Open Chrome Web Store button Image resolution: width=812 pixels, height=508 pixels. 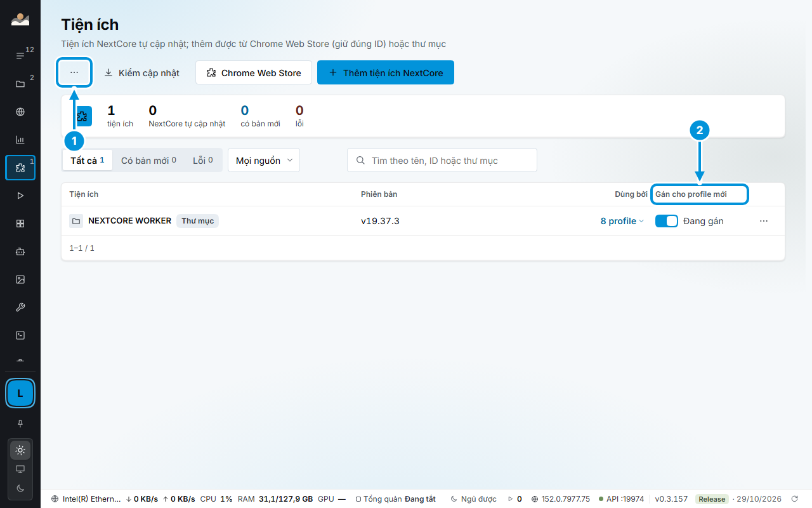click(x=254, y=73)
